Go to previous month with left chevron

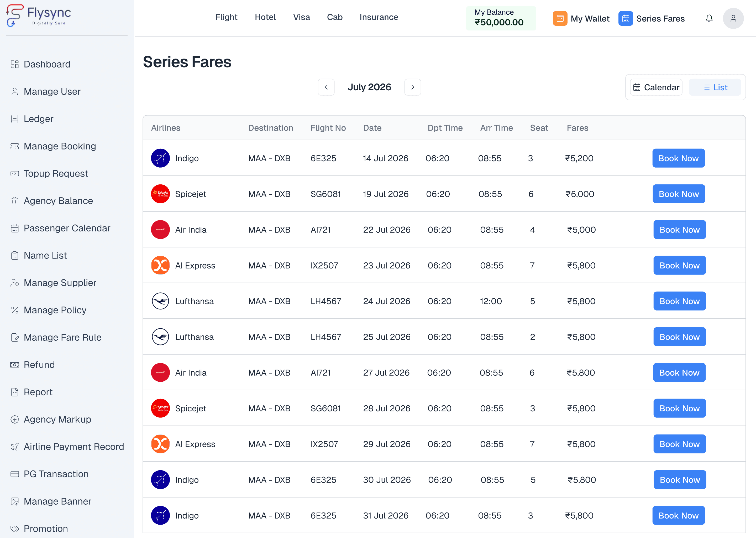326,87
